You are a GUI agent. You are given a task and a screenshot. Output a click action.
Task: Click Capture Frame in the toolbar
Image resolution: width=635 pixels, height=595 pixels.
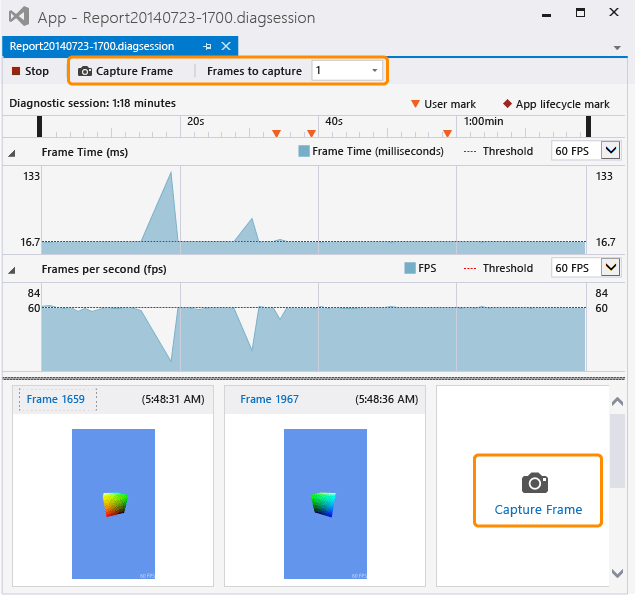125,71
